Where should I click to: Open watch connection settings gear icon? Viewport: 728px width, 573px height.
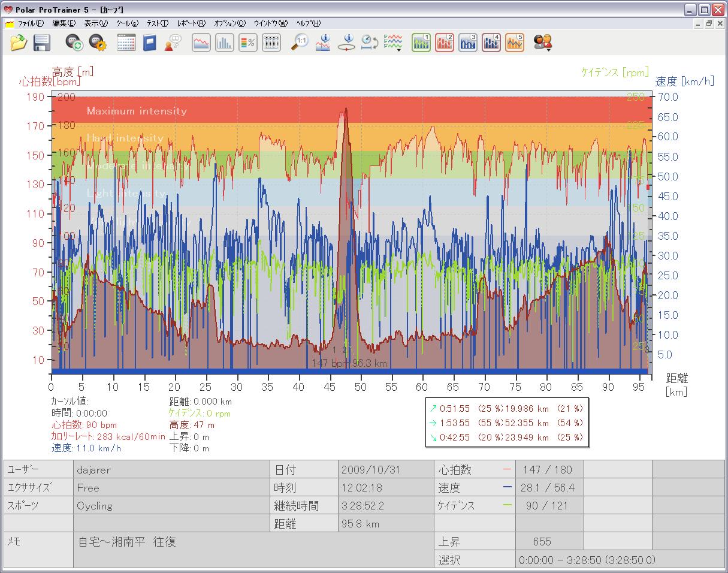[x=97, y=43]
